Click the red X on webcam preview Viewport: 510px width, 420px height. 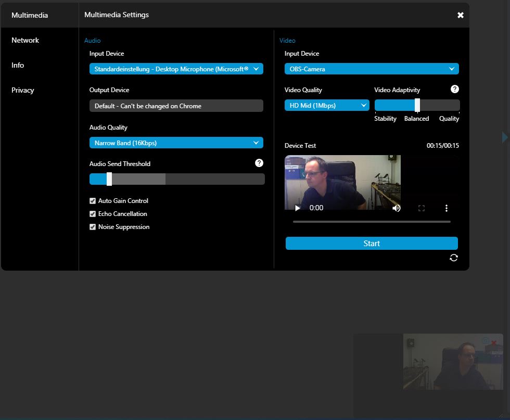(494, 342)
